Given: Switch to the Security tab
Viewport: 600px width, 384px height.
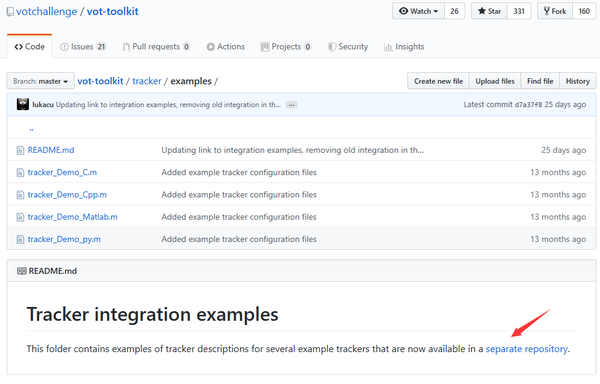Looking at the screenshot, I should tap(348, 47).
